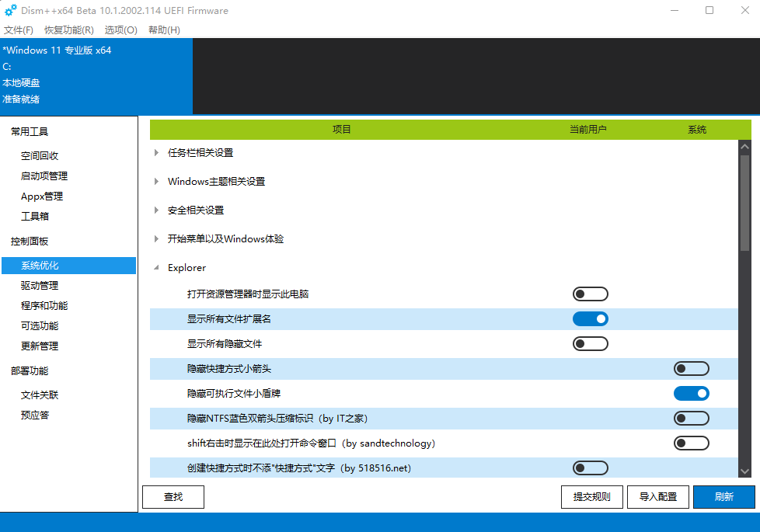The height and width of the screenshot is (532, 760).
Task: Turn on 显示所有隐藏文件
Action: tap(590, 343)
